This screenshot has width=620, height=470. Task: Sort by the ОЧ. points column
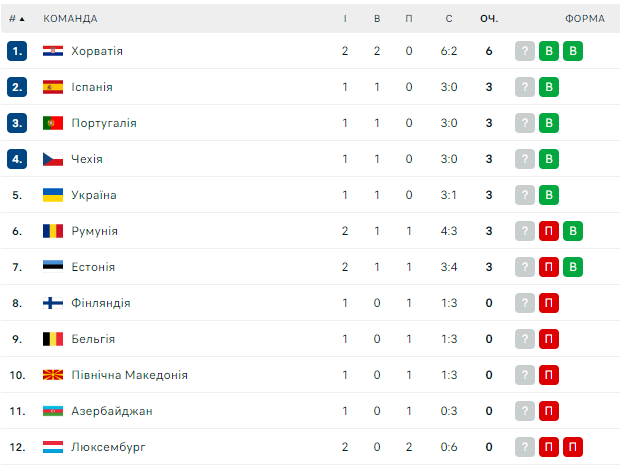click(x=489, y=18)
